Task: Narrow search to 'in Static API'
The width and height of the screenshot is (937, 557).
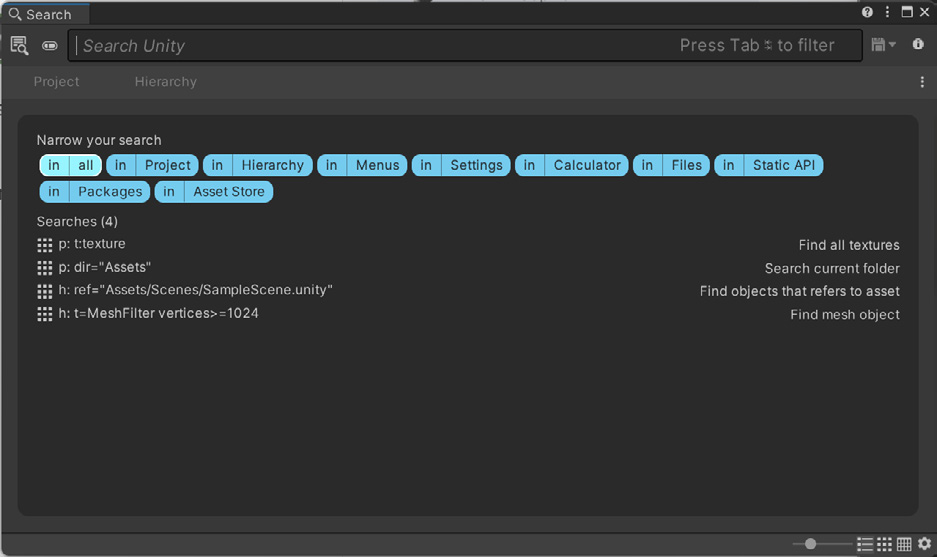Action: pyautogui.click(x=768, y=165)
